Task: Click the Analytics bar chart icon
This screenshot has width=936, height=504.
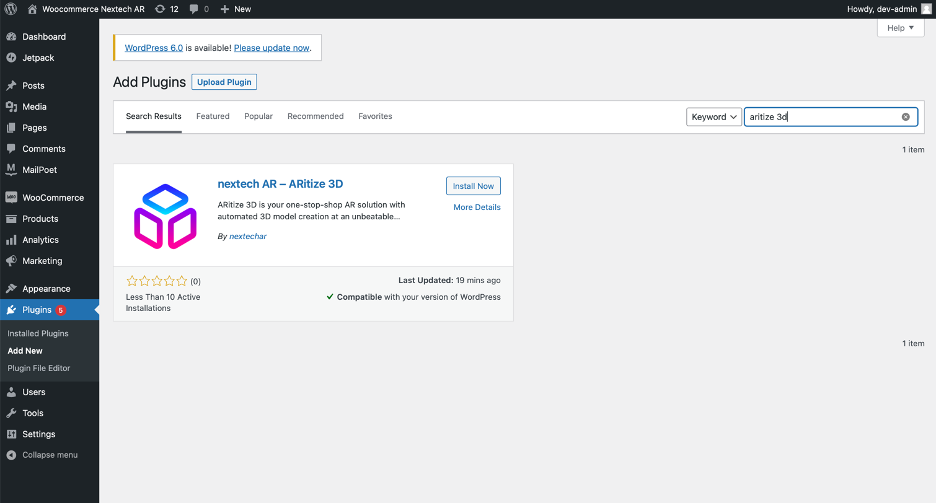Action: click(11, 240)
